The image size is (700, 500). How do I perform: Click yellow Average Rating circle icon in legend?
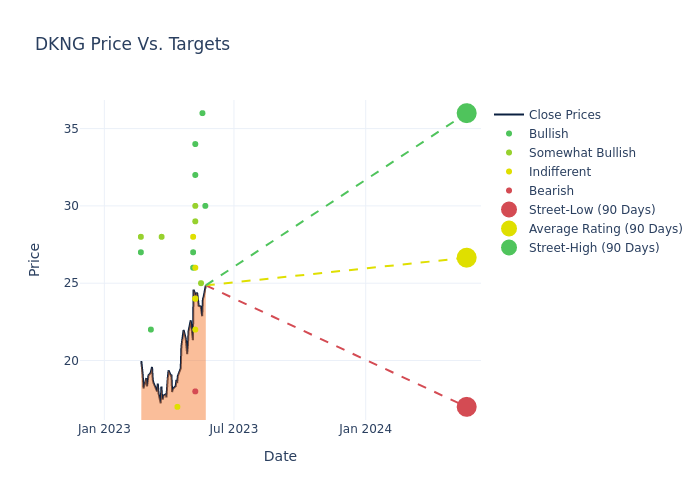coord(509,229)
